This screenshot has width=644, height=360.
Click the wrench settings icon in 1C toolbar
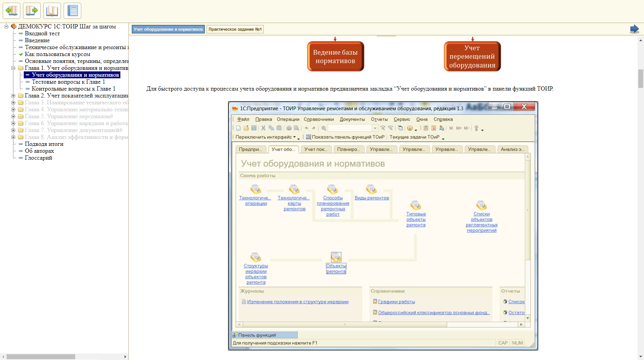coord(476,128)
